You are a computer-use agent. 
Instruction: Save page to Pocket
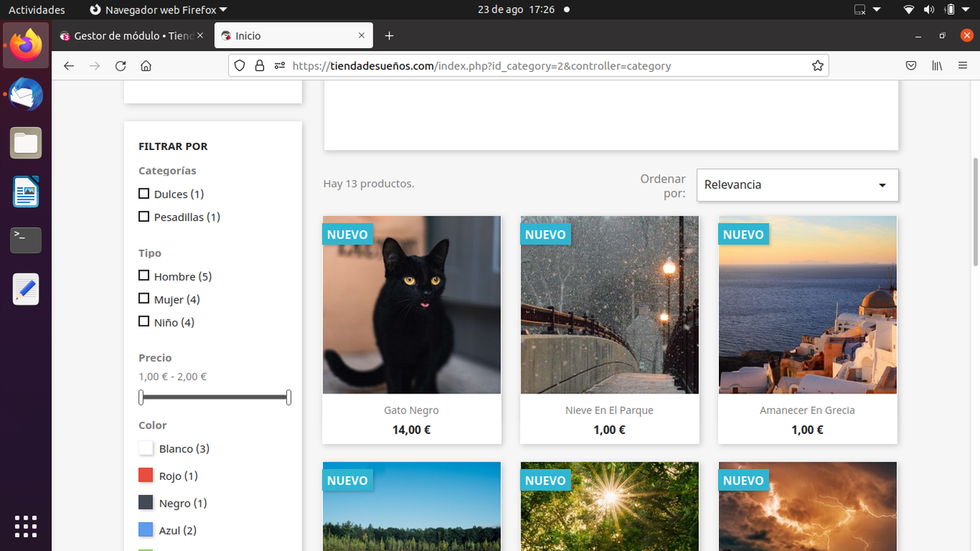[911, 66]
